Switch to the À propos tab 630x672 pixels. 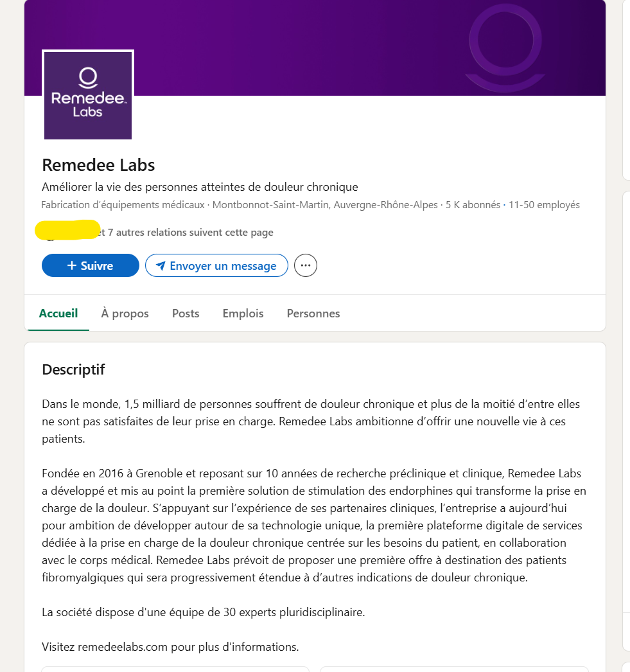pyautogui.click(x=125, y=314)
